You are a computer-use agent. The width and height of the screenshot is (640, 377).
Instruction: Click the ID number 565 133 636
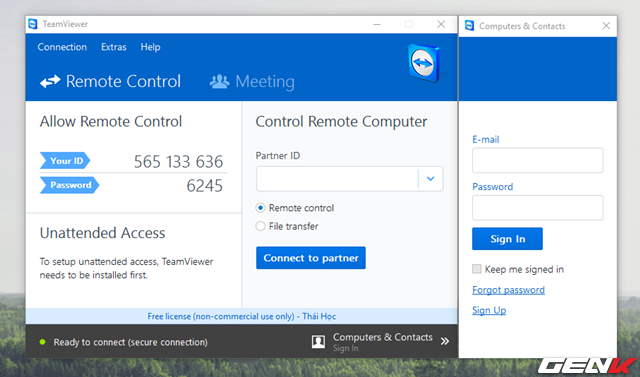(x=178, y=162)
